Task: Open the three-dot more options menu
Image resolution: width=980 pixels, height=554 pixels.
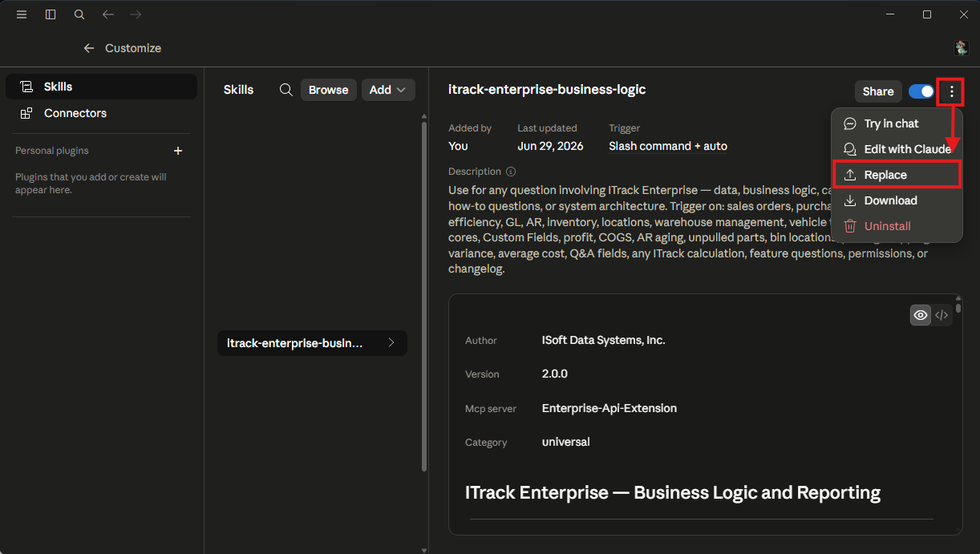Action: point(952,91)
